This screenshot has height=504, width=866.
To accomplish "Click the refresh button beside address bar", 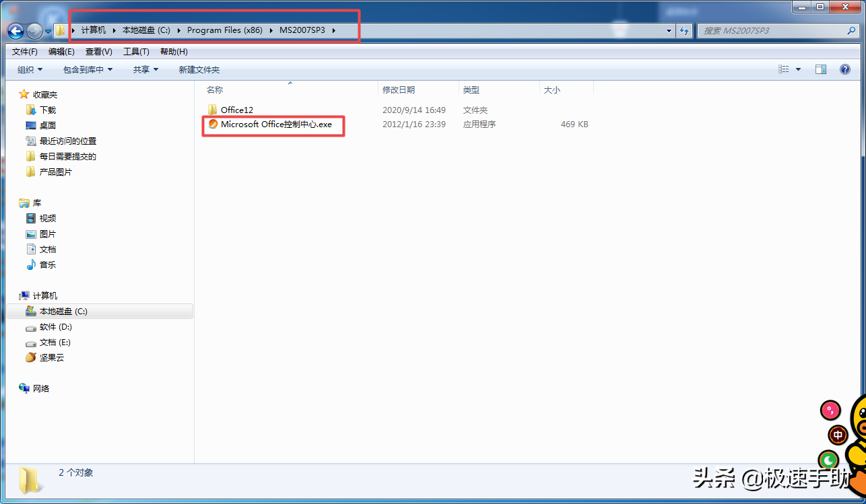I will [685, 30].
